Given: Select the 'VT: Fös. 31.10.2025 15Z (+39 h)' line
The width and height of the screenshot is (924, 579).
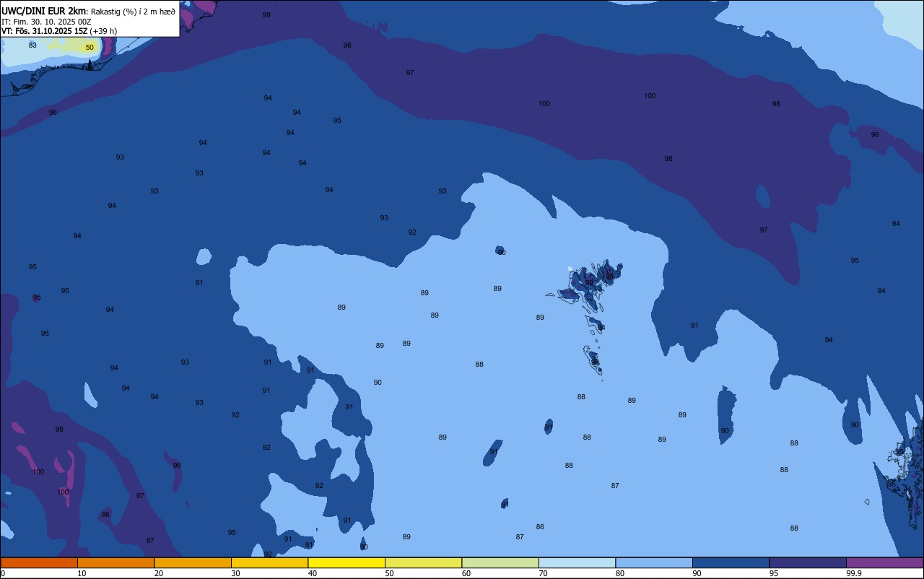Looking at the screenshot, I should (x=59, y=31).
